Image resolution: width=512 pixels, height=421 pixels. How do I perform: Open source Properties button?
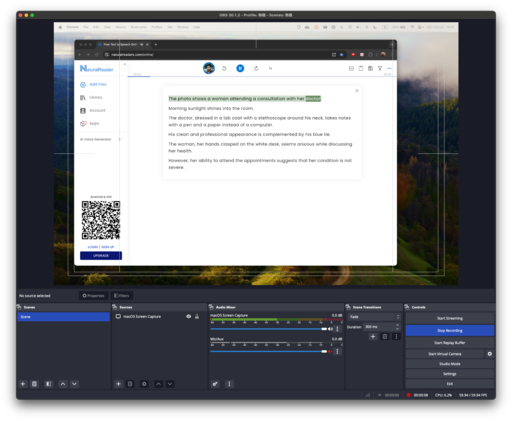click(93, 295)
